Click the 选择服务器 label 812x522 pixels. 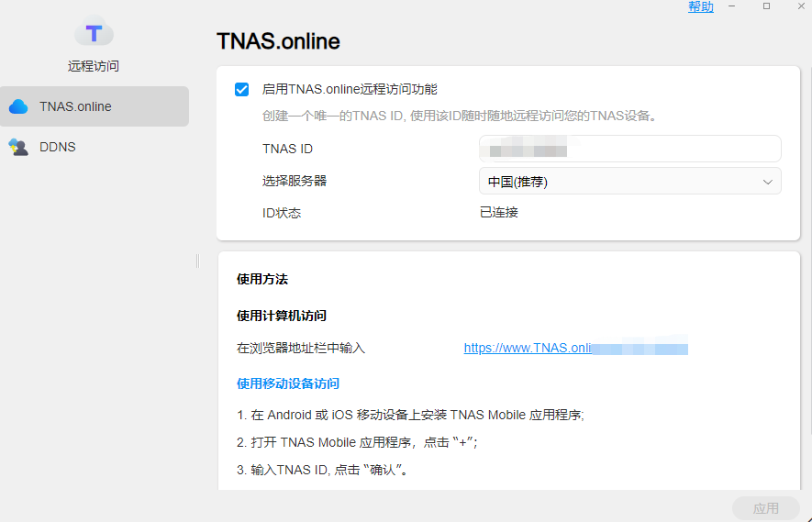point(295,181)
